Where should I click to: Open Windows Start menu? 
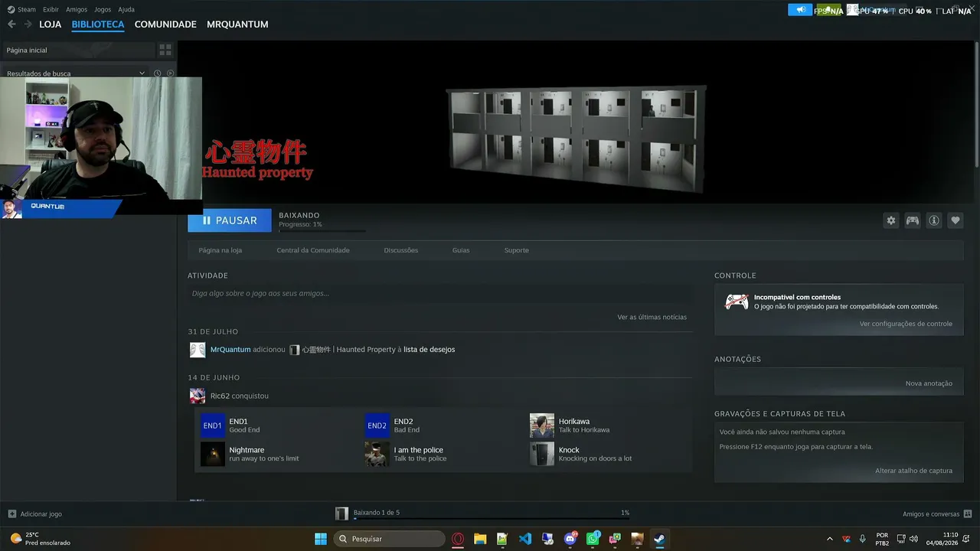[x=321, y=539]
